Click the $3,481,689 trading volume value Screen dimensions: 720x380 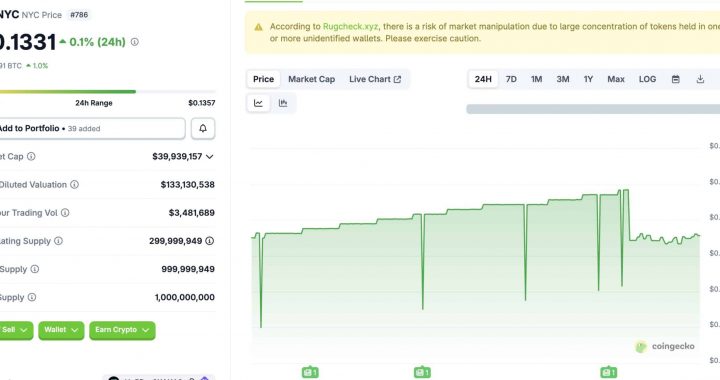(x=191, y=212)
